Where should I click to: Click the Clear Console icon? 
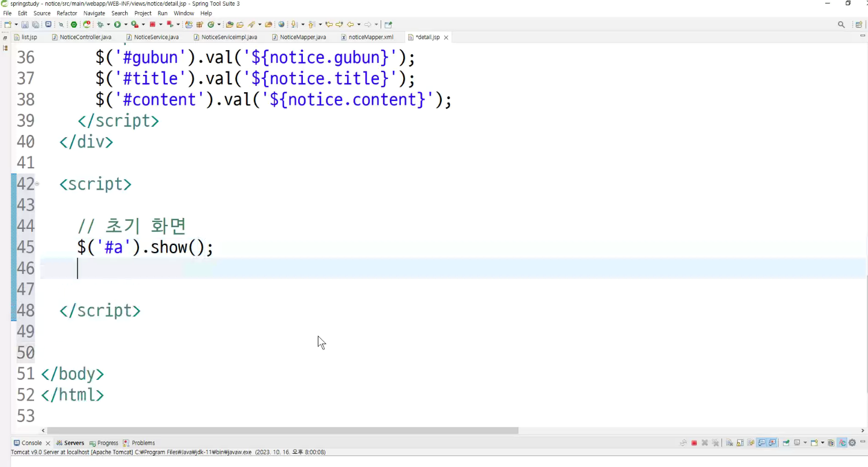tap(730, 443)
